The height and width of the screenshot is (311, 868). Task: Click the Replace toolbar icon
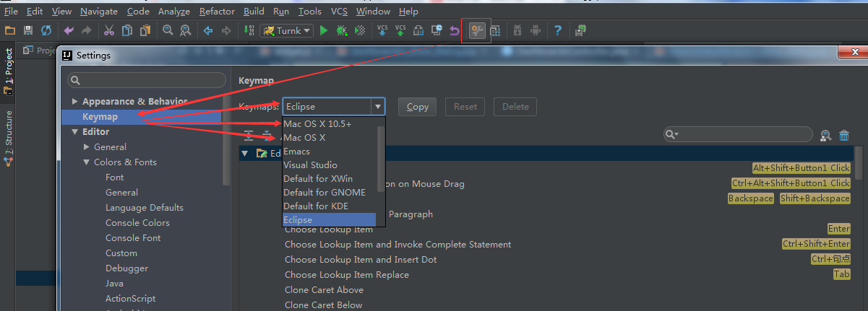(186, 30)
